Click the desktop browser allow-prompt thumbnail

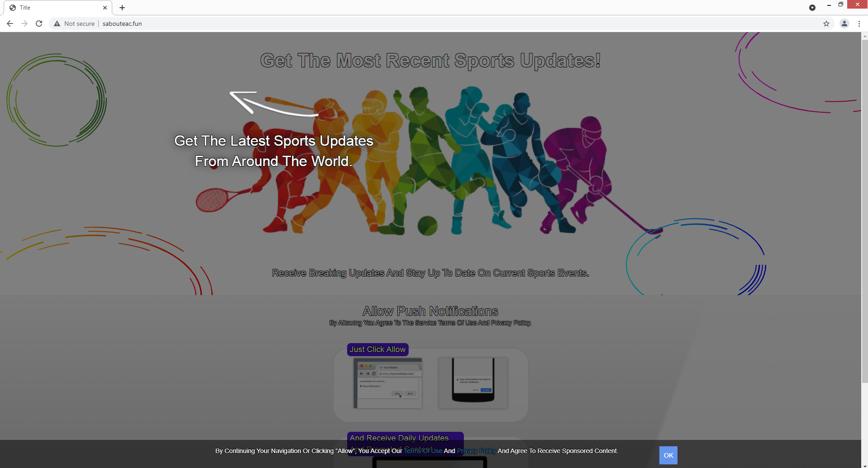click(x=388, y=383)
